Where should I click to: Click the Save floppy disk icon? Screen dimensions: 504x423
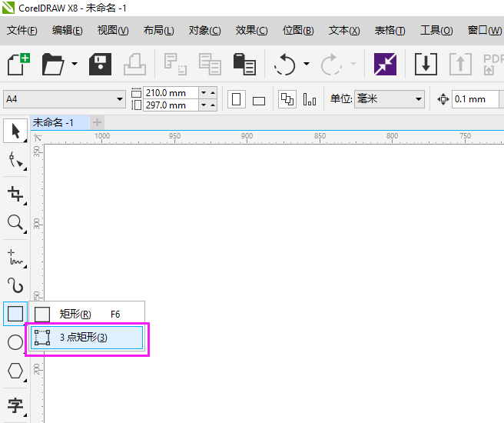(x=101, y=64)
